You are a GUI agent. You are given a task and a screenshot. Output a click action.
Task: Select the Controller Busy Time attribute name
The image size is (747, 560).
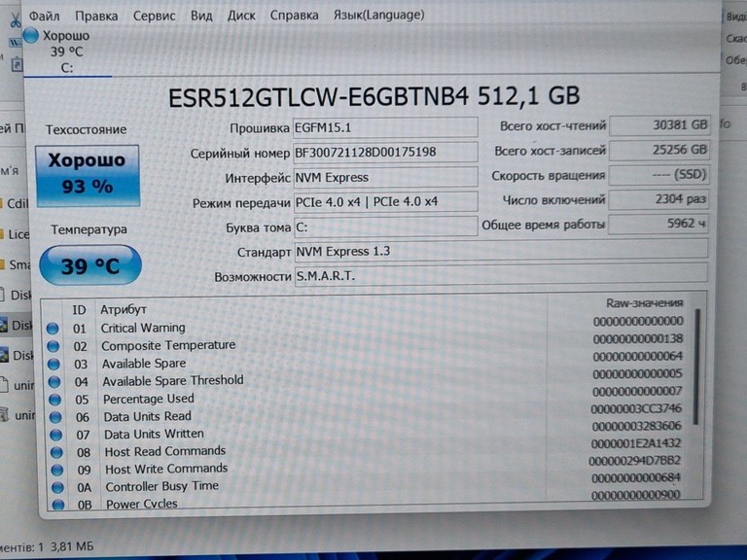pos(162,486)
